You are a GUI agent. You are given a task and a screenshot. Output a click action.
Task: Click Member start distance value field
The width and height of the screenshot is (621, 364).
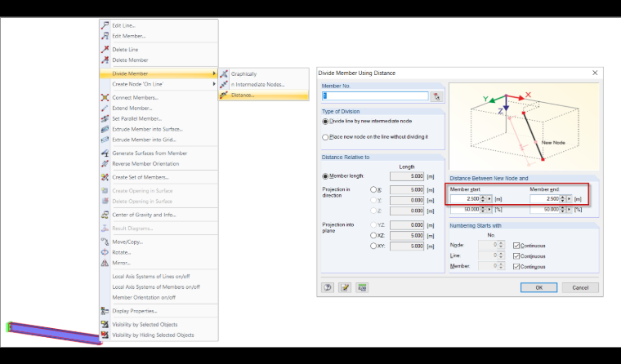[466, 199]
